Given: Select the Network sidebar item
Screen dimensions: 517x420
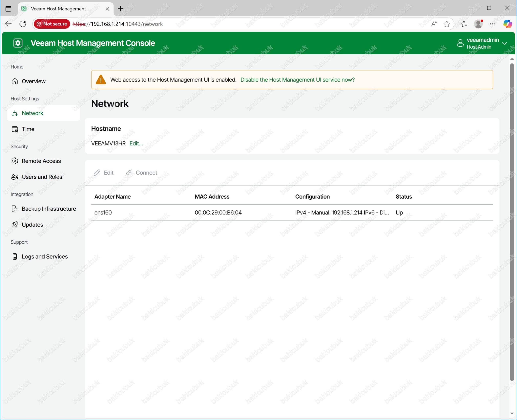Looking at the screenshot, I should click(x=43, y=113).
